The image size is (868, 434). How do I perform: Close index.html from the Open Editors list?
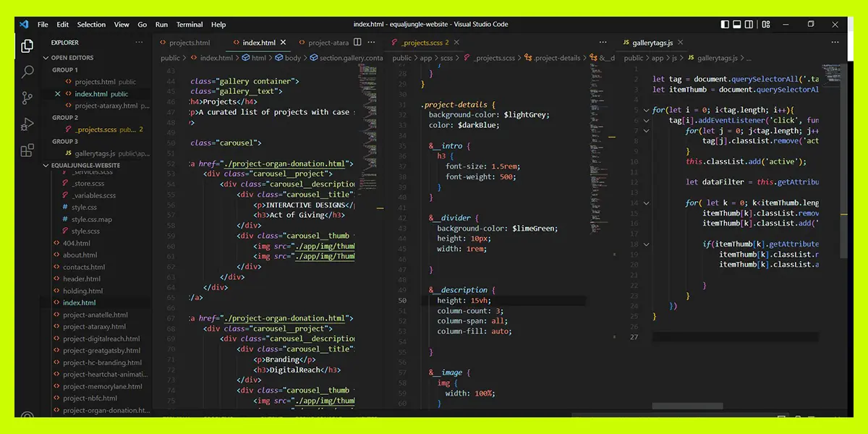tap(58, 94)
